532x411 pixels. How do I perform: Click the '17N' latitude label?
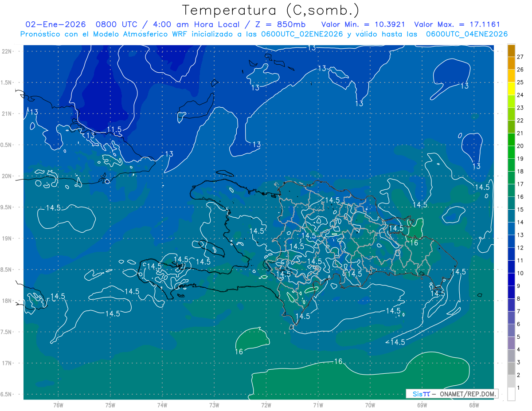click(x=7, y=363)
